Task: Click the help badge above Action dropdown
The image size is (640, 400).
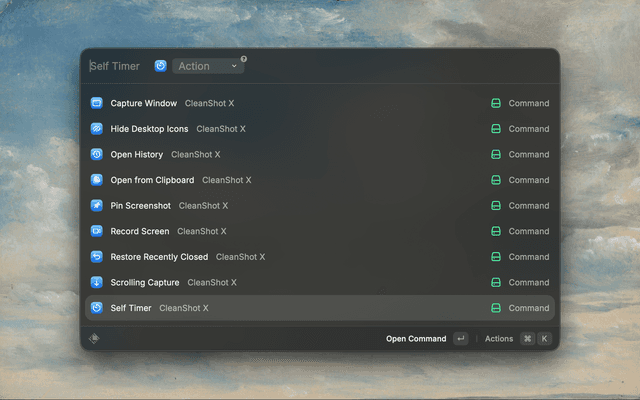Action: (243, 59)
